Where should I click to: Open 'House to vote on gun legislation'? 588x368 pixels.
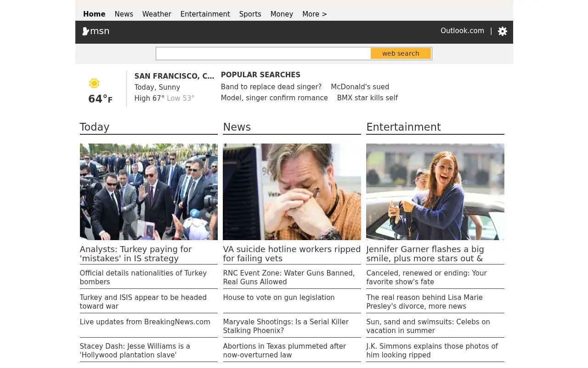click(279, 298)
